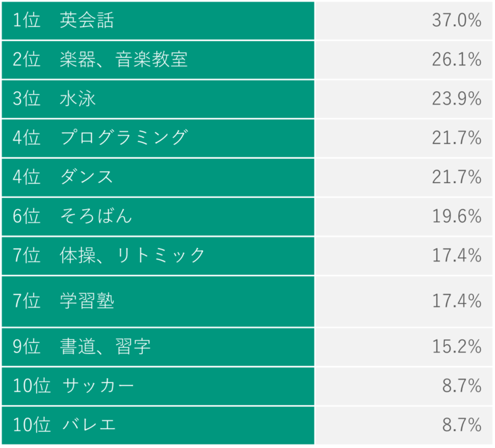Viewport: 495px width, 448px height.
Task: Select the 37.0% value cell
Action: [x=456, y=20]
